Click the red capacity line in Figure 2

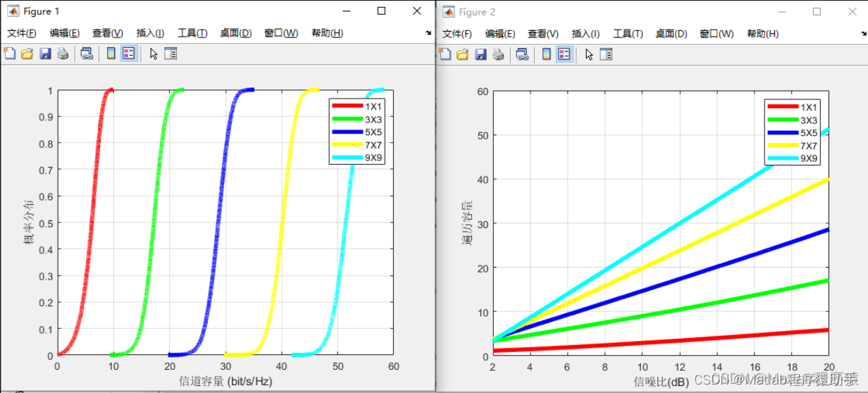click(661, 340)
